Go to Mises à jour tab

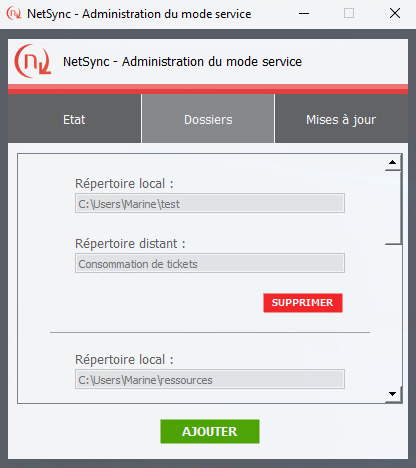(x=341, y=119)
